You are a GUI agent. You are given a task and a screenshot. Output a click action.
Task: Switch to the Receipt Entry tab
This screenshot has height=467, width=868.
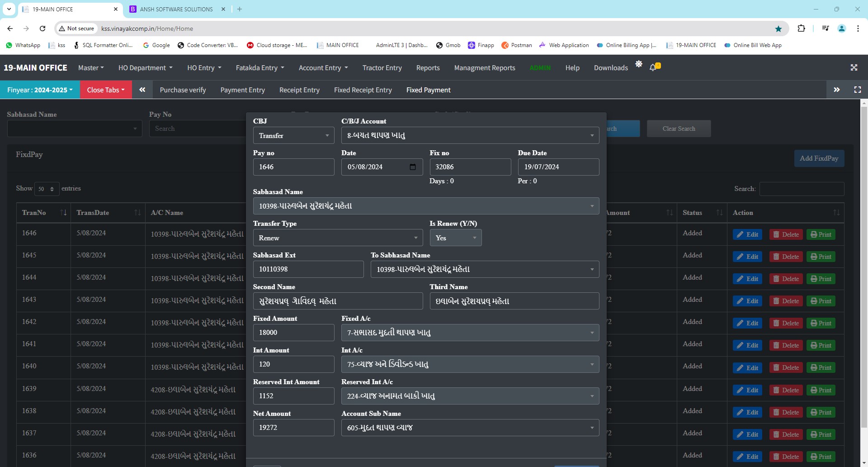coord(299,90)
